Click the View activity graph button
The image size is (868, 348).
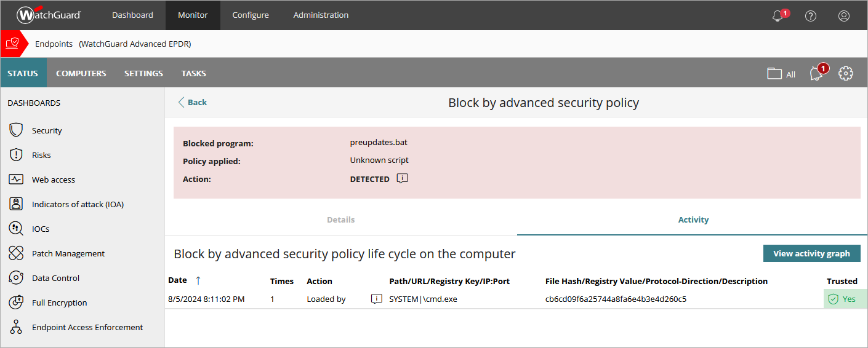pos(811,253)
